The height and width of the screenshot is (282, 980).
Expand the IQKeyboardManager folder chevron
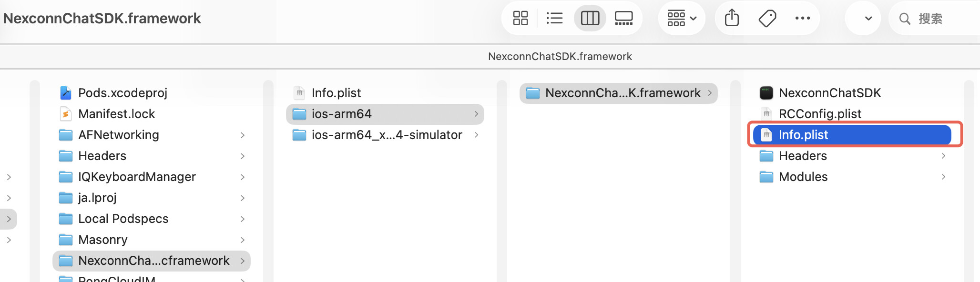[x=243, y=177]
